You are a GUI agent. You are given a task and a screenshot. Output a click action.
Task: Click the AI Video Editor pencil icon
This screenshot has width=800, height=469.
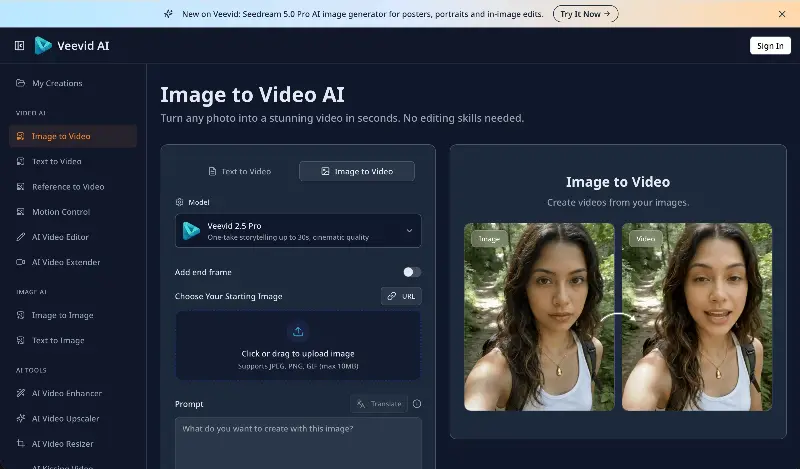point(20,237)
